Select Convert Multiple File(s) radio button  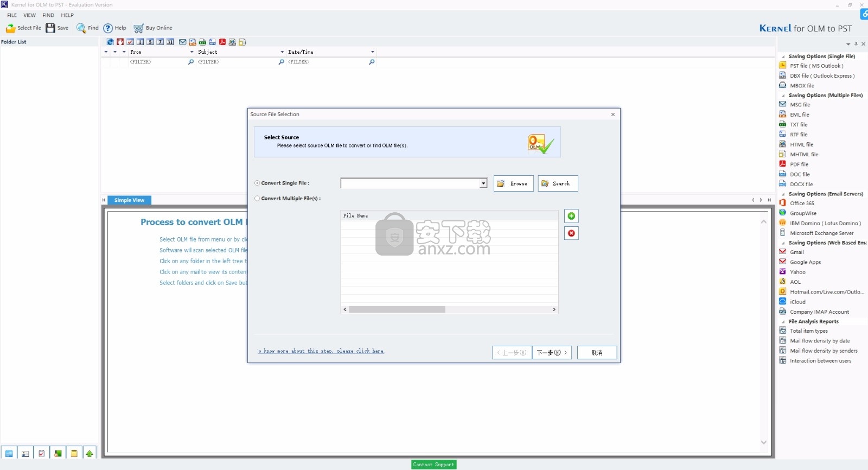point(257,198)
